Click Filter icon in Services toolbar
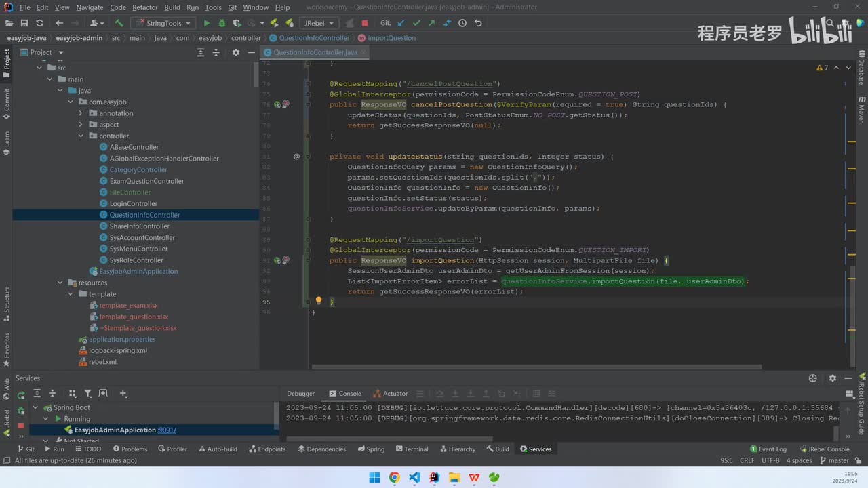The image size is (868, 488). [88, 394]
